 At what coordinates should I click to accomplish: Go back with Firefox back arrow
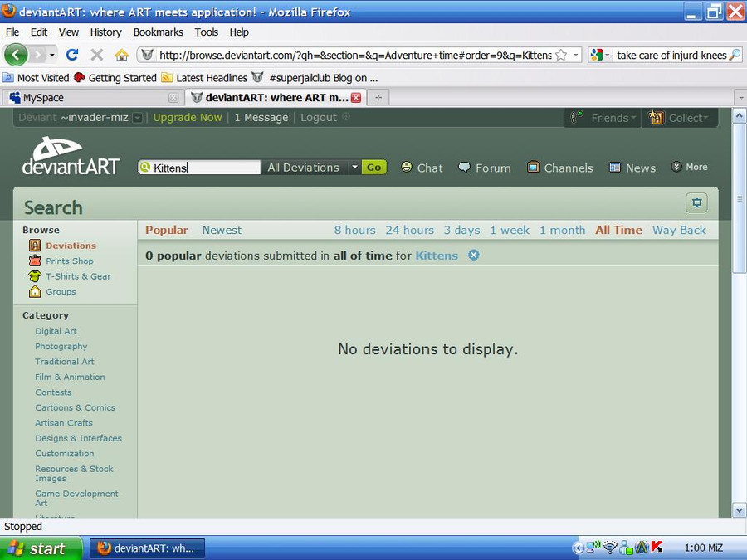(16, 55)
